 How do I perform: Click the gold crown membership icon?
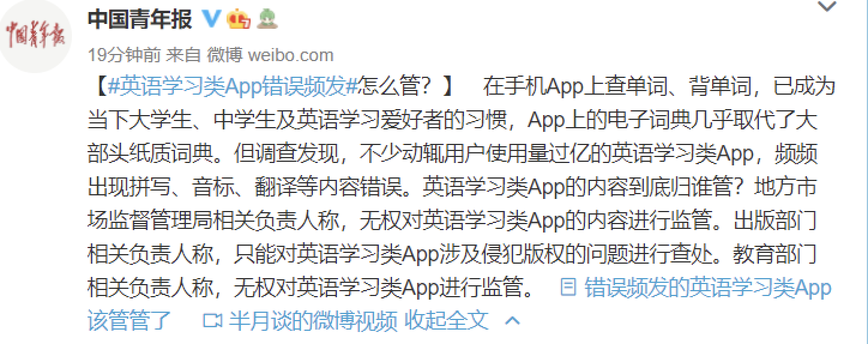(x=239, y=20)
